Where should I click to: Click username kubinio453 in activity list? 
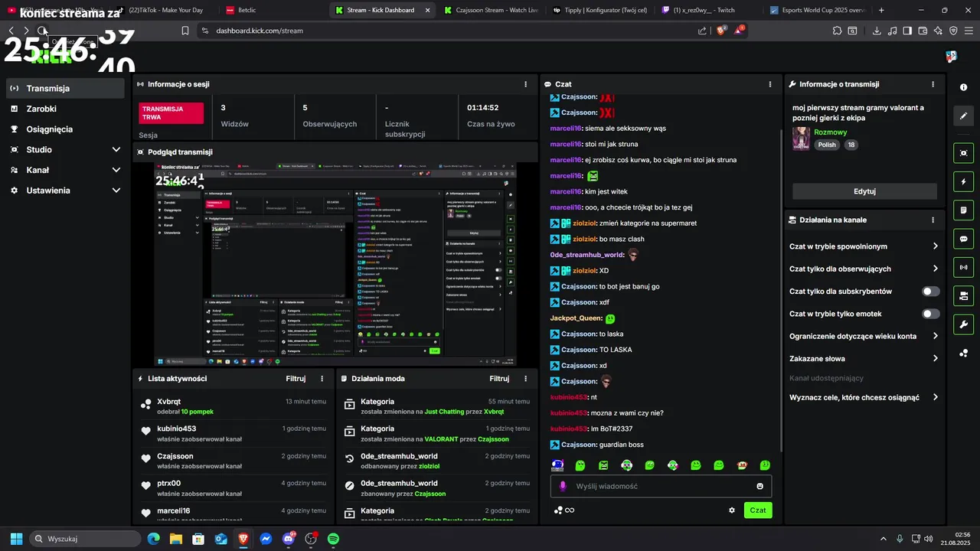(x=176, y=429)
